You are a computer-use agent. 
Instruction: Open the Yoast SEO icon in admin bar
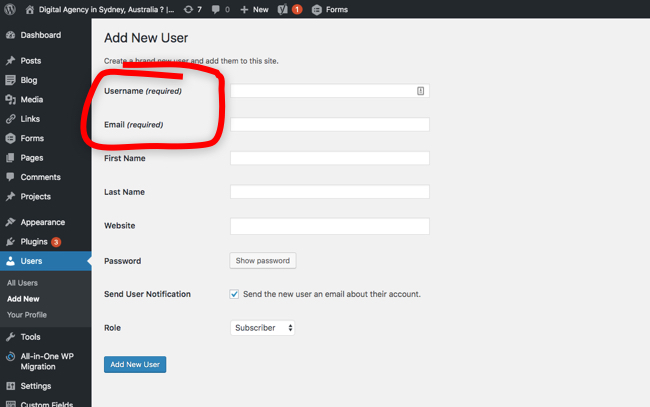283,10
